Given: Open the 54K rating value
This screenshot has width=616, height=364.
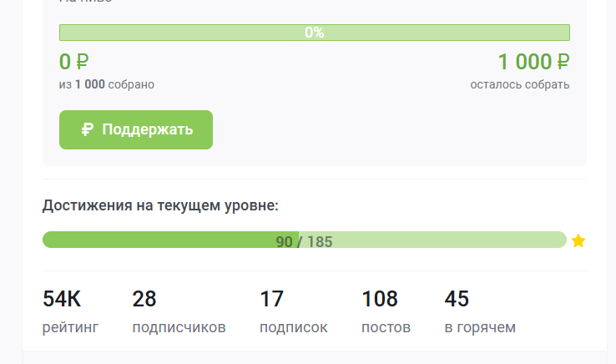Looking at the screenshot, I should 62,299.
